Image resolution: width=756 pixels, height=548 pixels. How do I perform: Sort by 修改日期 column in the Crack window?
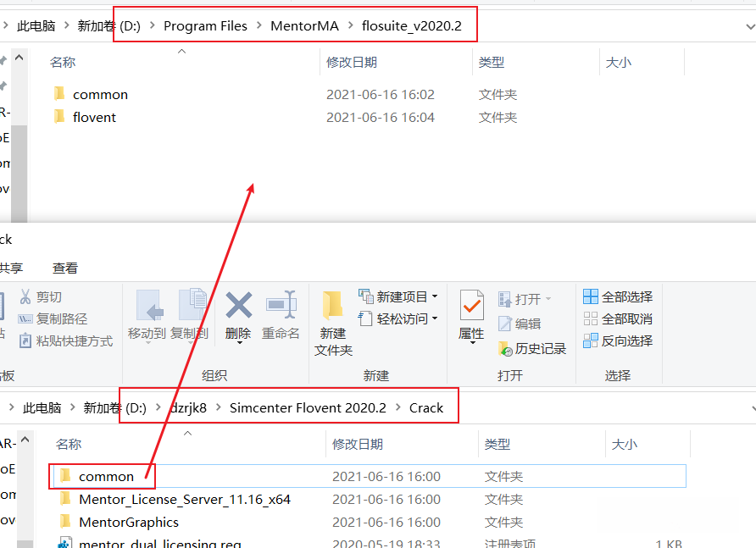358,444
